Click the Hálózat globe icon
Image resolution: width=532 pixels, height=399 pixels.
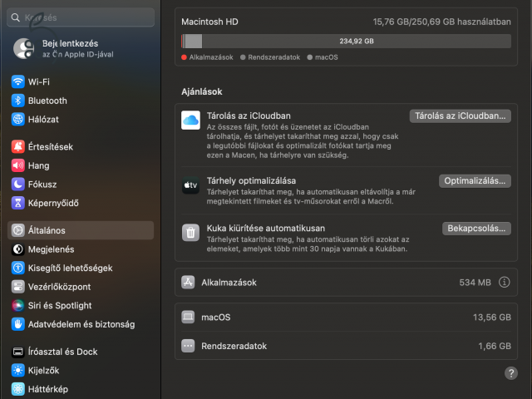coord(18,119)
